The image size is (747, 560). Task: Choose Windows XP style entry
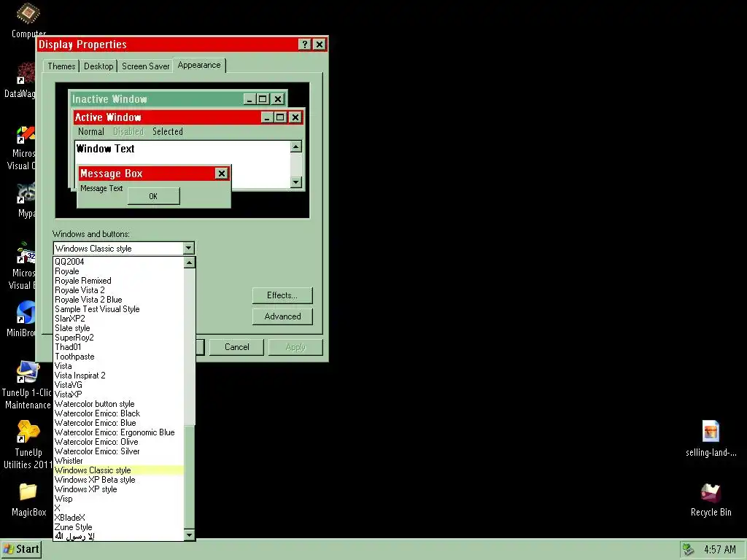[x=119, y=489]
